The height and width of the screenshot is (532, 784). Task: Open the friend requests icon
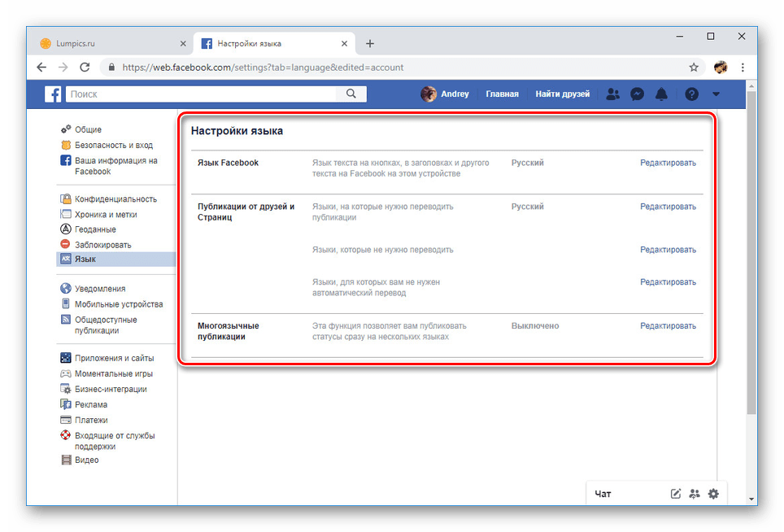[612, 94]
